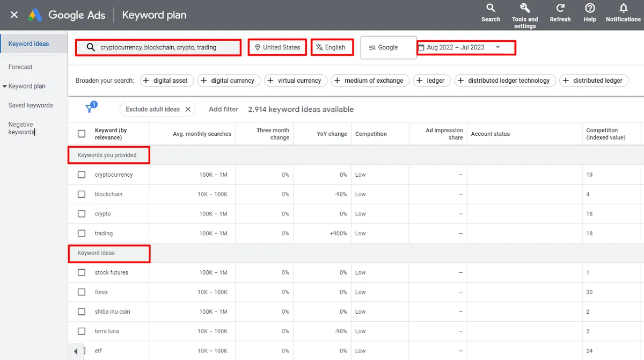Image resolution: width=644 pixels, height=360 pixels.
Task: Add 'distributed ledger' suggestion chip
Action: (594, 81)
